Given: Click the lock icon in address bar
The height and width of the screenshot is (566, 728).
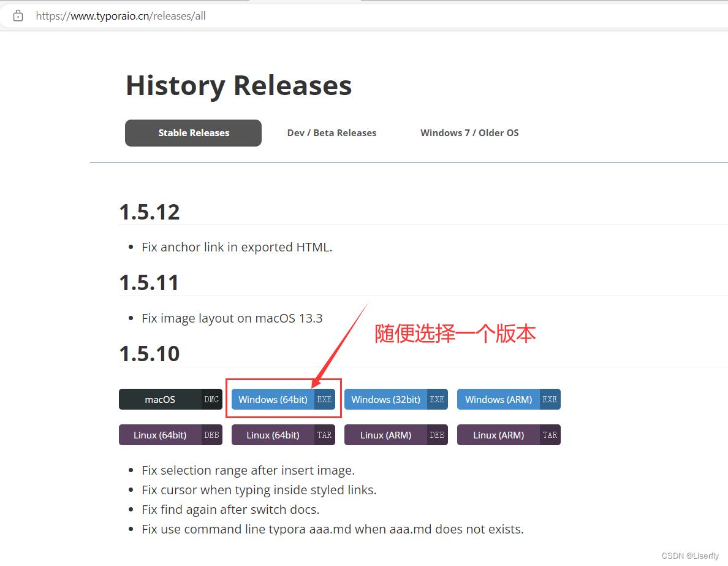Looking at the screenshot, I should tap(18, 16).
